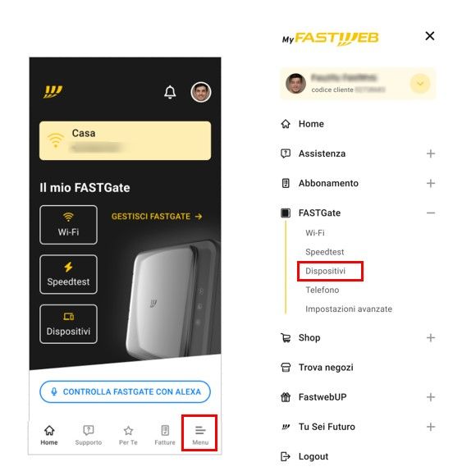453x476 pixels.
Task: Tap the GESTISCI FASTGATE link
Action: pos(157,217)
